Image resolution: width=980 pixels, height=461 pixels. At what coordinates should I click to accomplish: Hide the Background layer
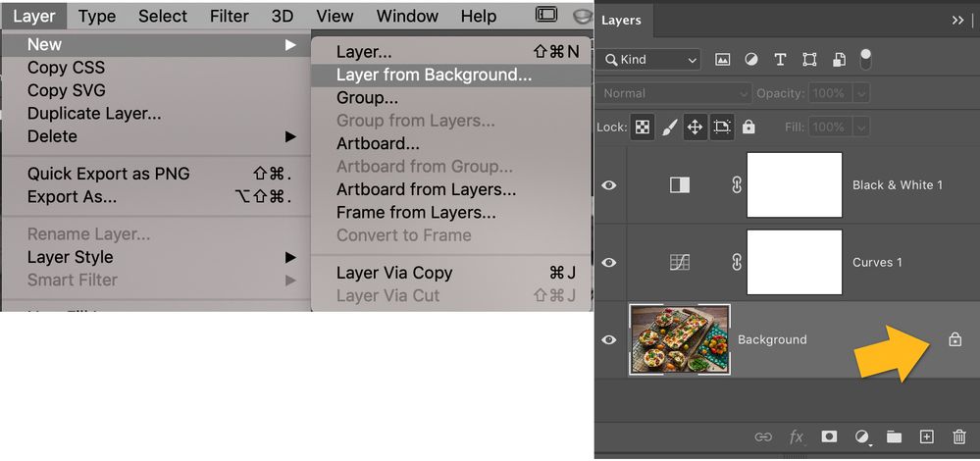(609, 339)
